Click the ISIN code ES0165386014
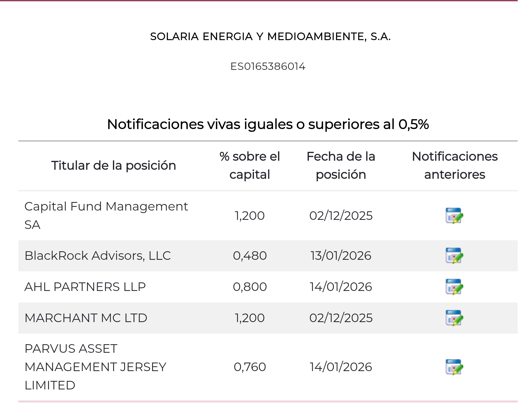The width and height of the screenshot is (532, 405). 268,67
